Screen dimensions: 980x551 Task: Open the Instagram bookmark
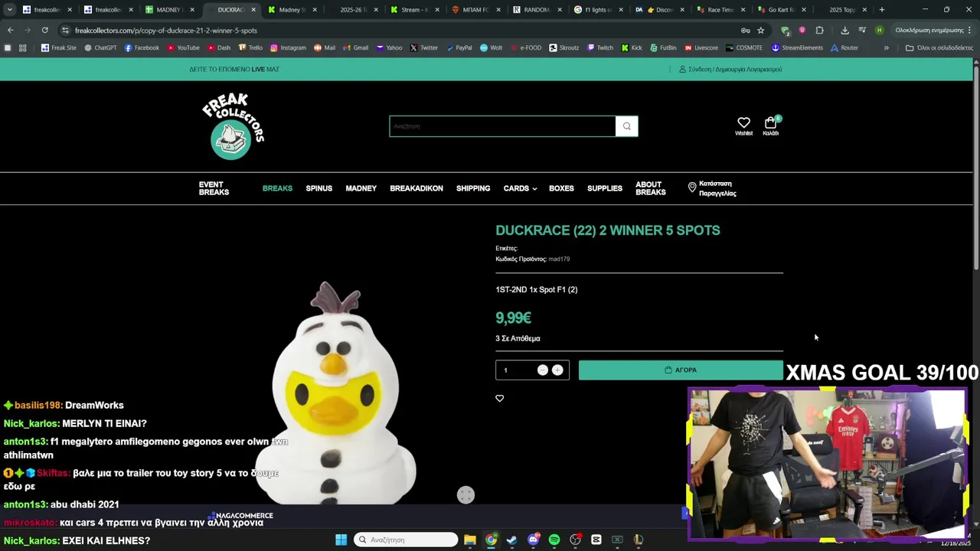pyautogui.click(x=288, y=47)
